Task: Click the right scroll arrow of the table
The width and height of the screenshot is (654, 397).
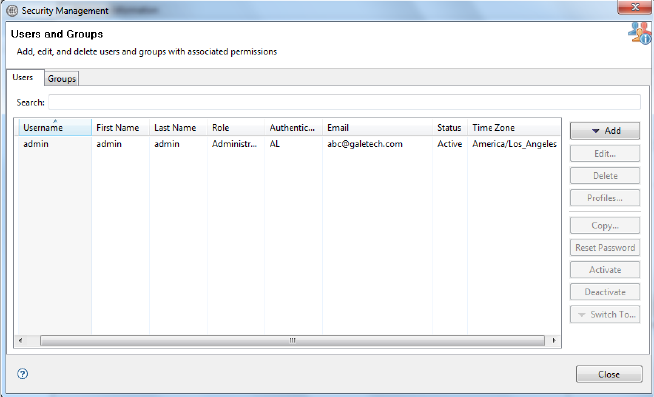Action: [x=553, y=340]
